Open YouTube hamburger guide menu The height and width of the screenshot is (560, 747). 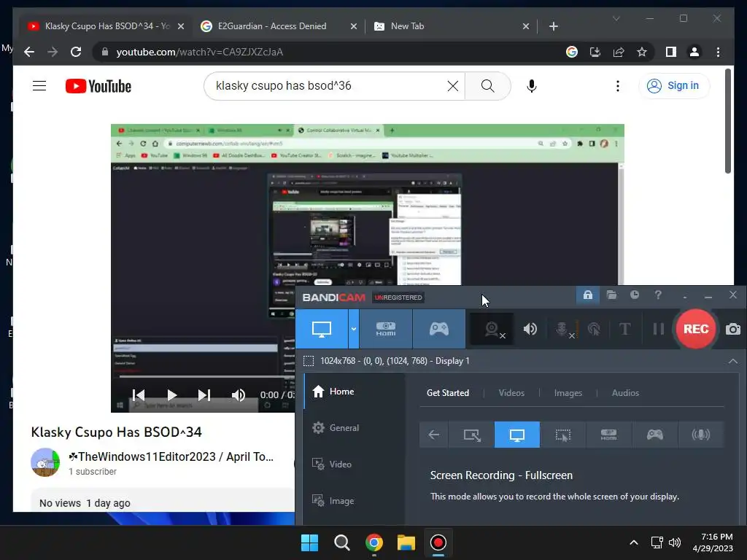pyautogui.click(x=39, y=86)
